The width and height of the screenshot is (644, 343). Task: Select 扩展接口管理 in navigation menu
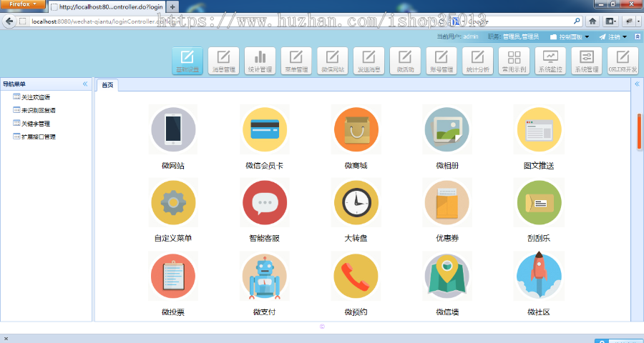[38, 136]
